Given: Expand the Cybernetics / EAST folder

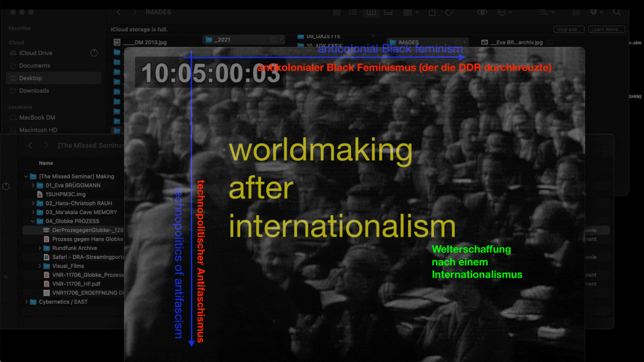Looking at the screenshot, I should pyautogui.click(x=26, y=302).
